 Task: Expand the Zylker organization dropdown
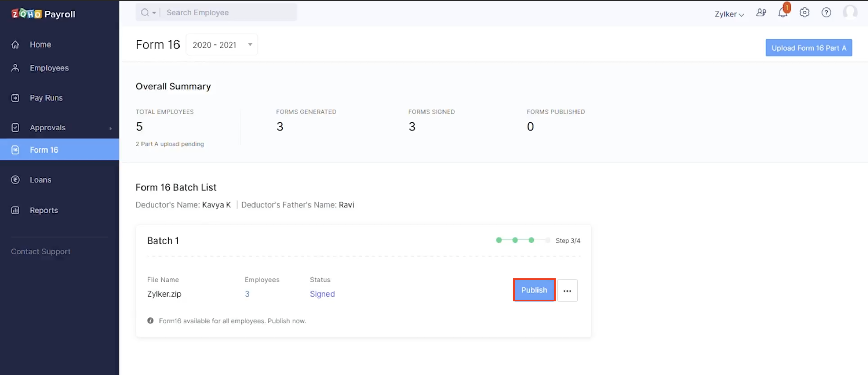point(729,14)
